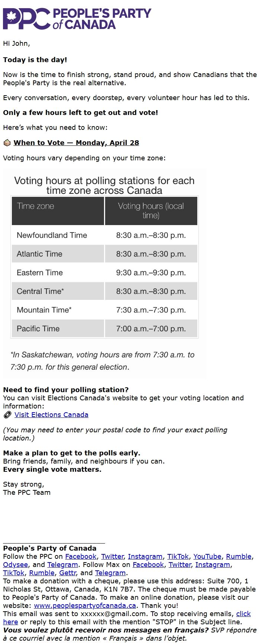Open Max's Gettr link
260x644 pixels.
[67, 573]
